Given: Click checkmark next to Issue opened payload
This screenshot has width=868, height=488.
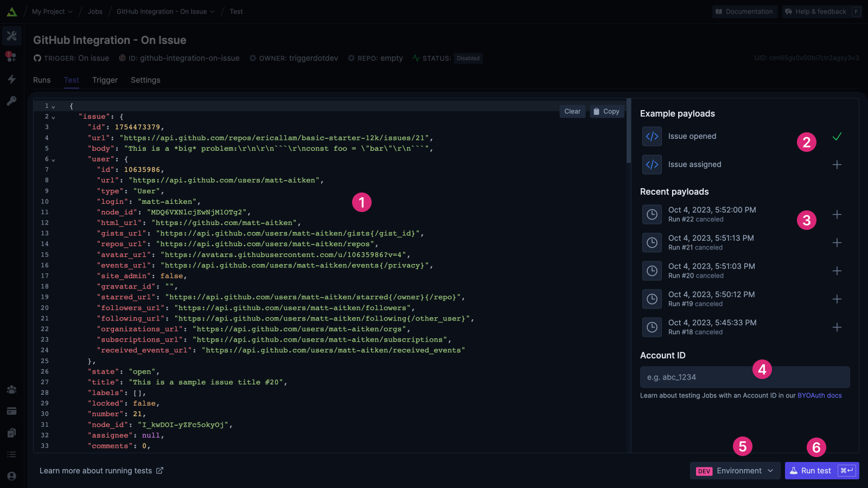Looking at the screenshot, I should click(837, 136).
